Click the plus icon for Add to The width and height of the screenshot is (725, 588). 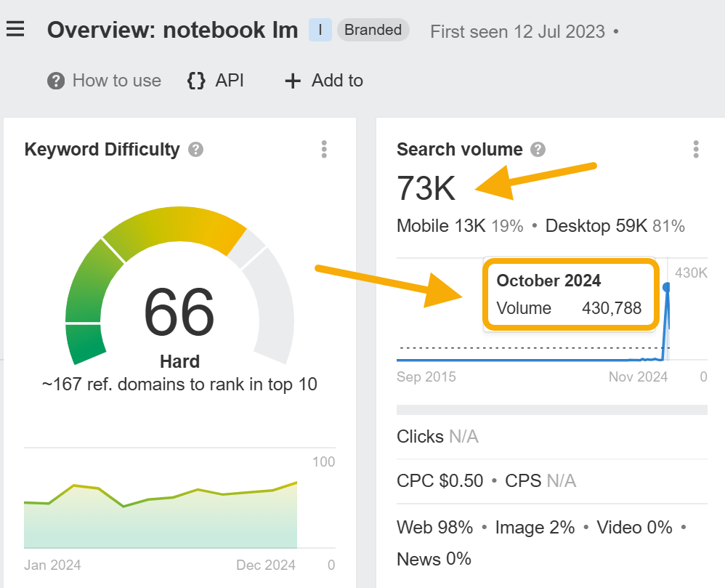292,81
